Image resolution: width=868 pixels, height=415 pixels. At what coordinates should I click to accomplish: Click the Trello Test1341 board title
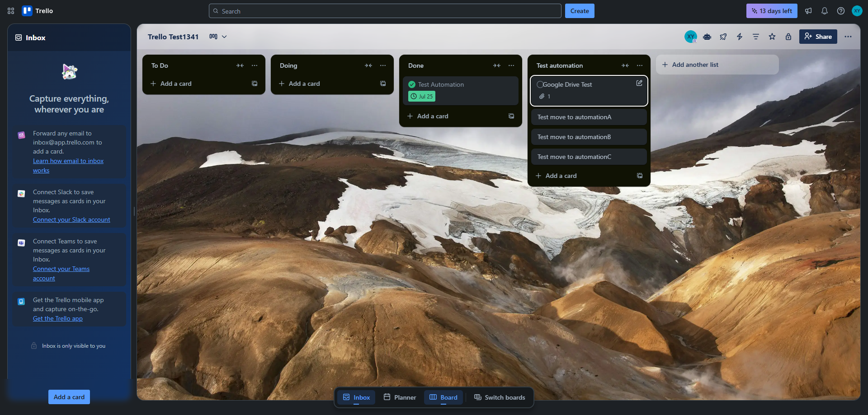173,37
